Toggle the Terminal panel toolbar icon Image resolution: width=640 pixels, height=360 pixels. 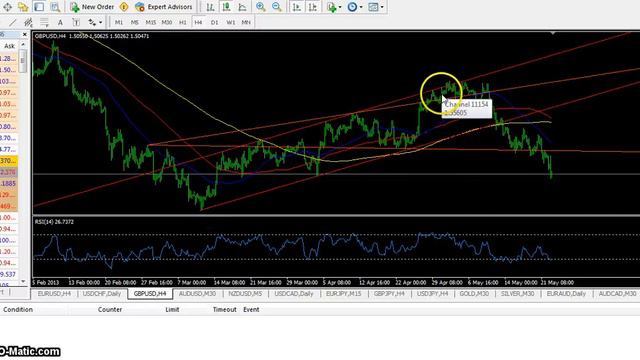39,7
